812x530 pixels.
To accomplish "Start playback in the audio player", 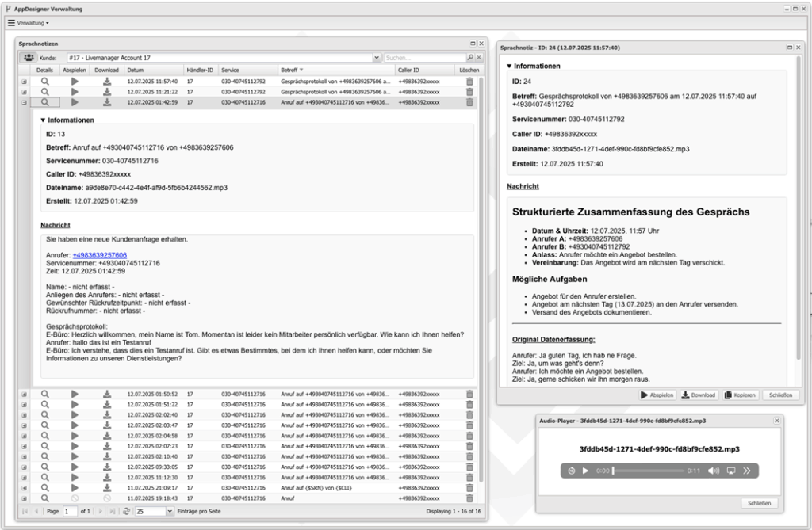I will [x=586, y=471].
